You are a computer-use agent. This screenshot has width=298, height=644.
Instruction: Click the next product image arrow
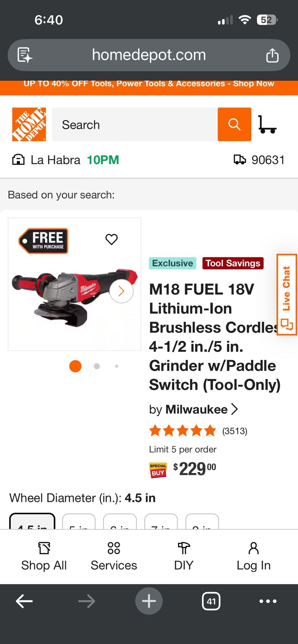coord(121,291)
